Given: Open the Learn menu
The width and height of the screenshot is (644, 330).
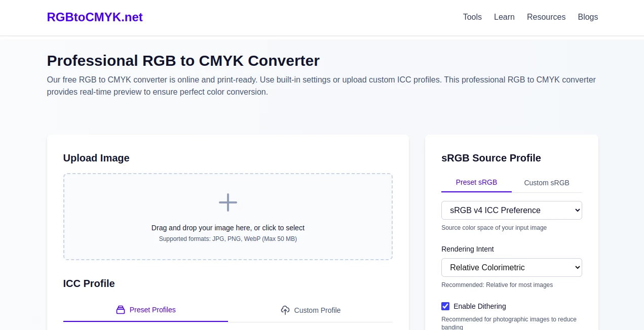Looking at the screenshot, I should point(504,17).
